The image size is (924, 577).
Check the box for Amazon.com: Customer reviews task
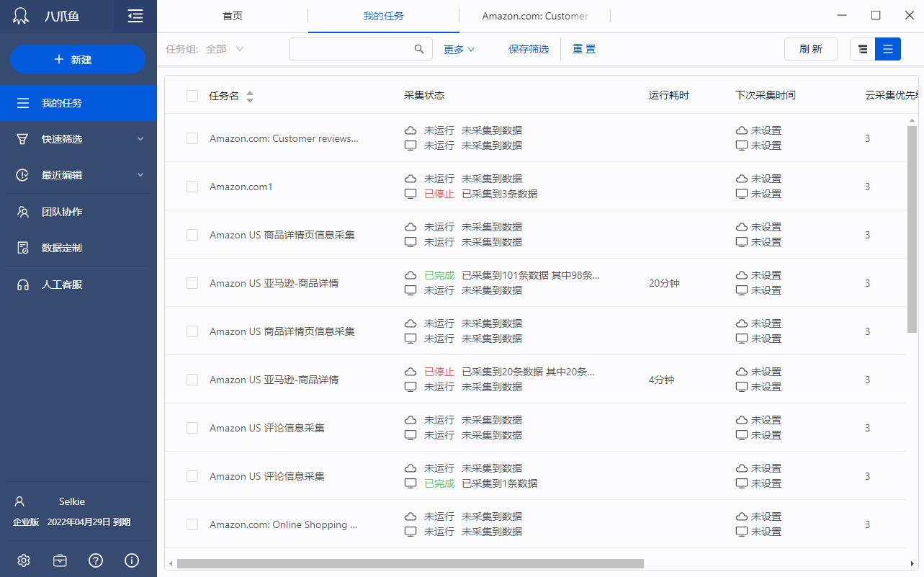pyautogui.click(x=192, y=138)
